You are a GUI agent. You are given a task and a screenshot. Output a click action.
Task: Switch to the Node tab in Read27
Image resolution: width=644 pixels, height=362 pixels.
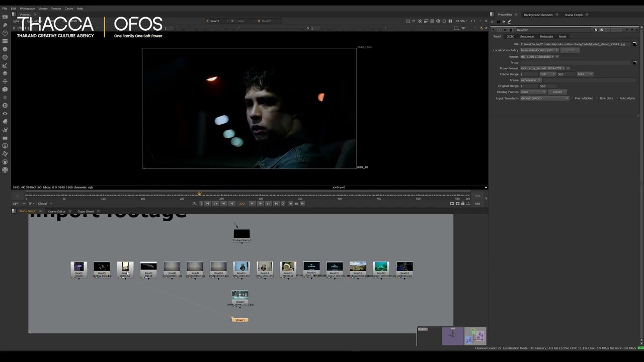(562, 37)
